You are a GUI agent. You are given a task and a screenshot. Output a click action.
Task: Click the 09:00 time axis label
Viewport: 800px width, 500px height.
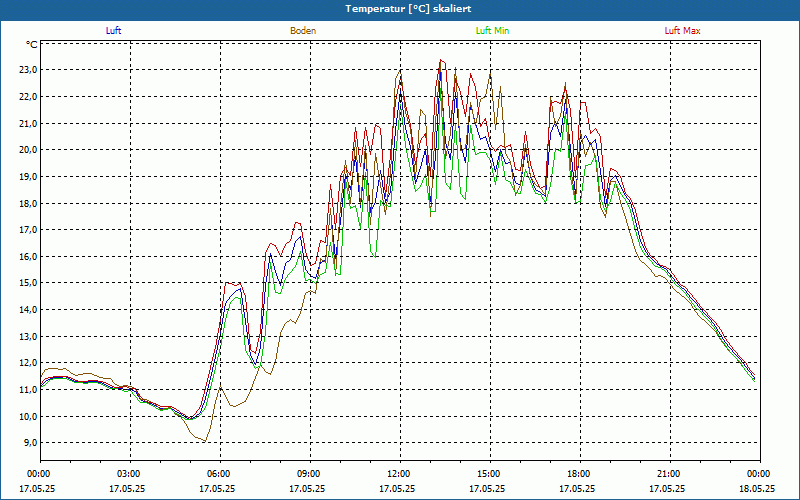(x=310, y=474)
